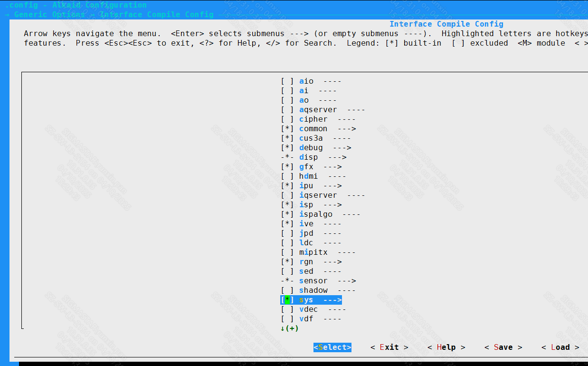Screen dimensions: 588x366
Task: Open the Help button
Action: pyautogui.click(x=446, y=347)
